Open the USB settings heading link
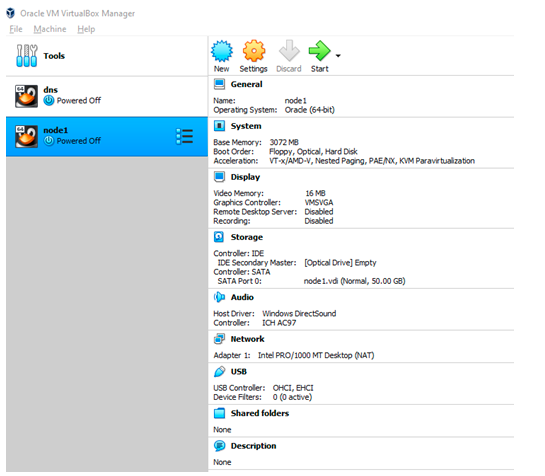 tap(238, 372)
